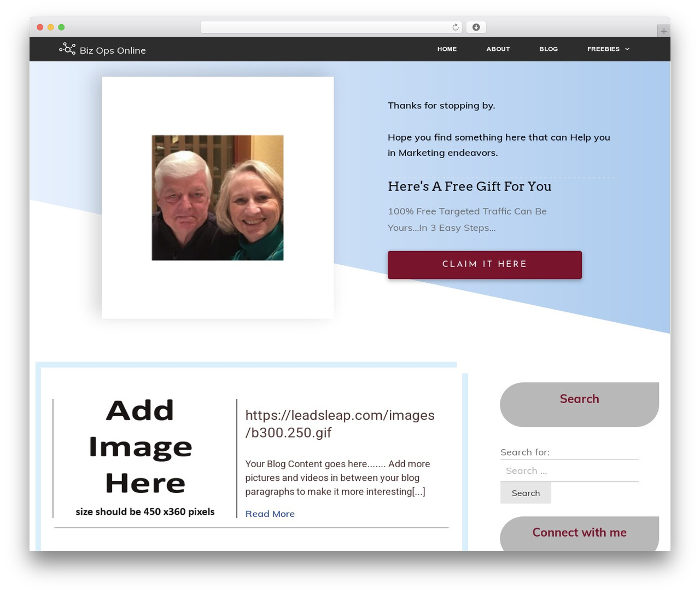
Task: Click Here's A Free Gift For You heading
Action: point(469,187)
